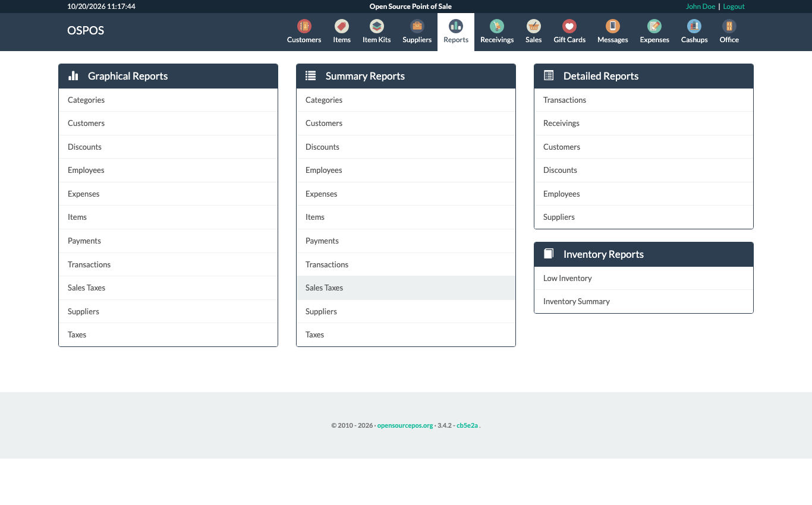Open the Office module icon
This screenshot has height=505, width=812.
coord(729,26)
